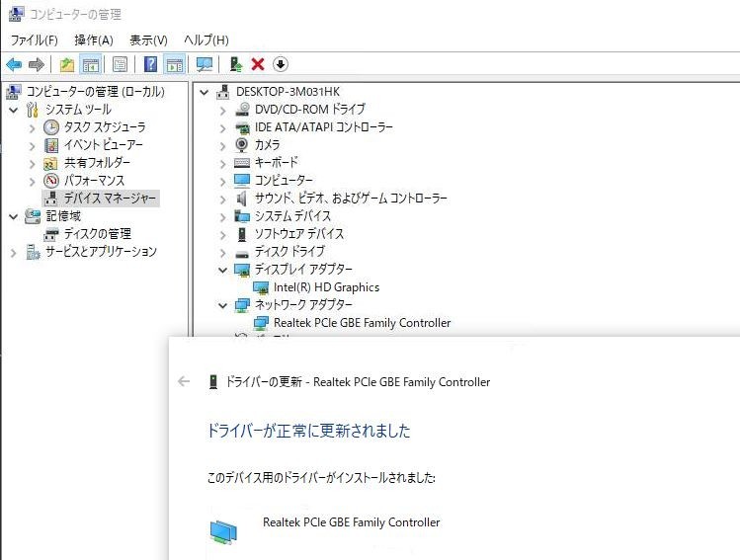
Task: Select デバイス マネージャー in the left tree
Action: 110,199
